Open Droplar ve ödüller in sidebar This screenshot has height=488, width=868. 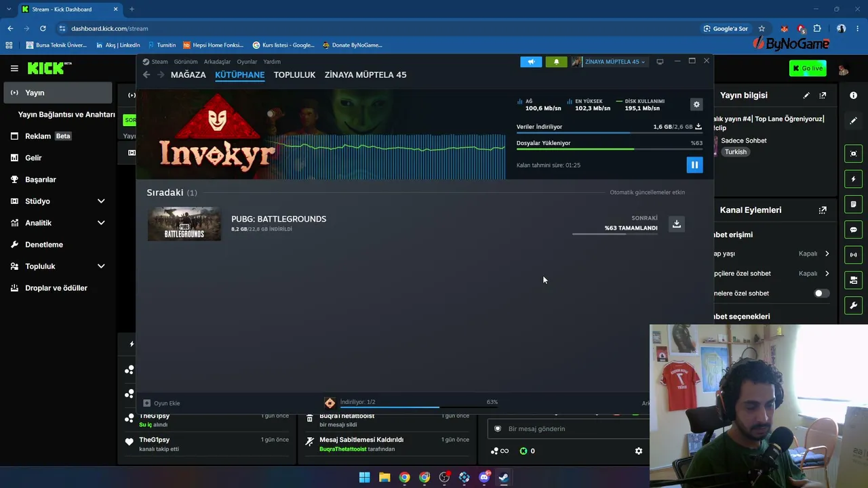click(58, 288)
